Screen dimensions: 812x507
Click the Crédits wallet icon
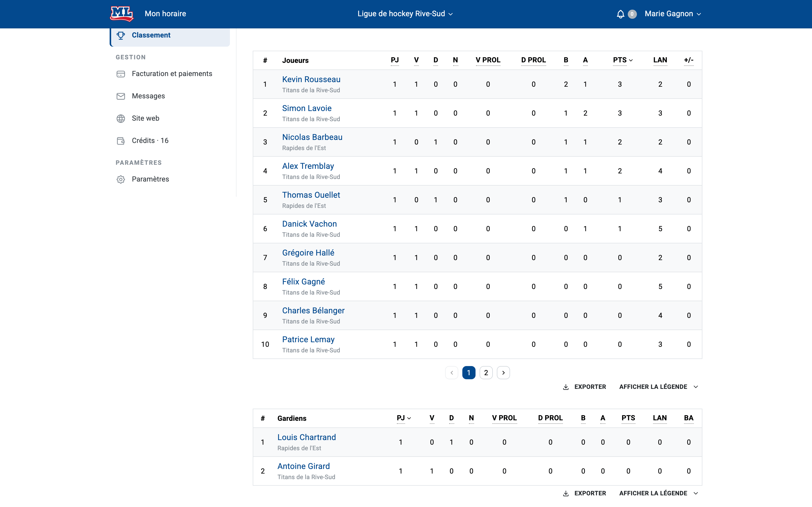click(x=121, y=141)
